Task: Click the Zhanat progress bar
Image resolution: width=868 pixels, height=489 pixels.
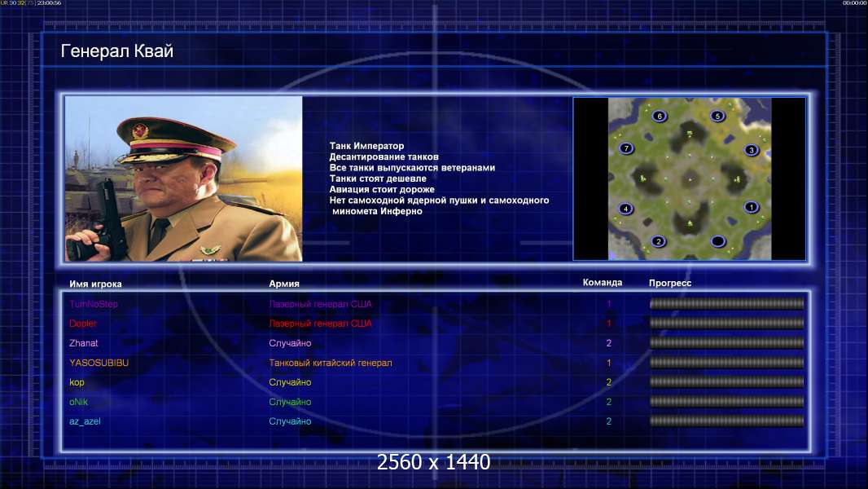Action: pyautogui.click(x=726, y=343)
